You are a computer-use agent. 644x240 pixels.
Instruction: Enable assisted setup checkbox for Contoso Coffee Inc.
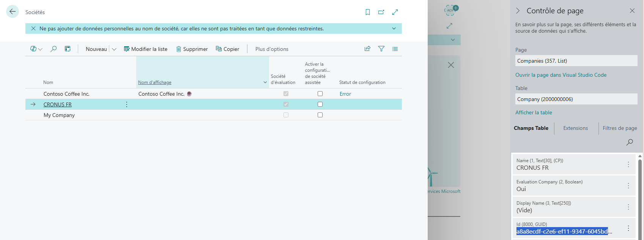[320, 94]
